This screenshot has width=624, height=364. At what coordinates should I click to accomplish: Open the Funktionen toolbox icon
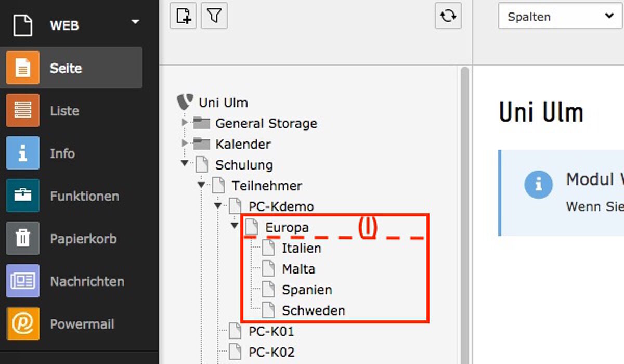(x=23, y=196)
